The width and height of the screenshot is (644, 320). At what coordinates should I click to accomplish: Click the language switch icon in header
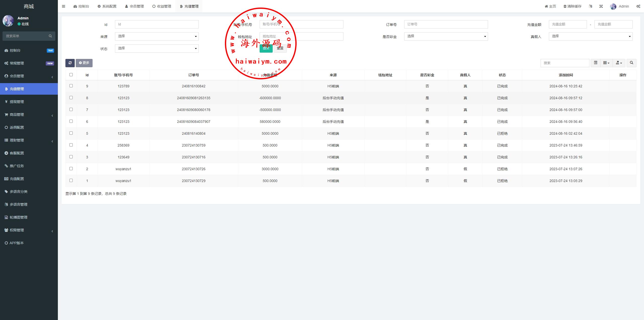[x=590, y=6]
